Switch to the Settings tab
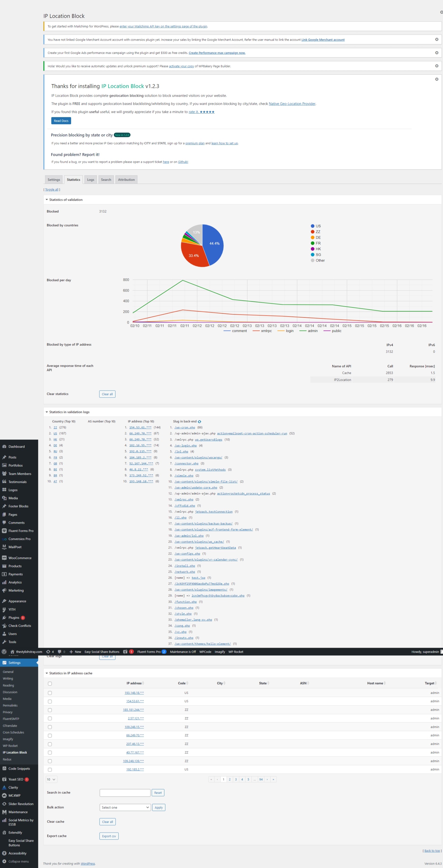This screenshot has width=443, height=868. point(54,180)
